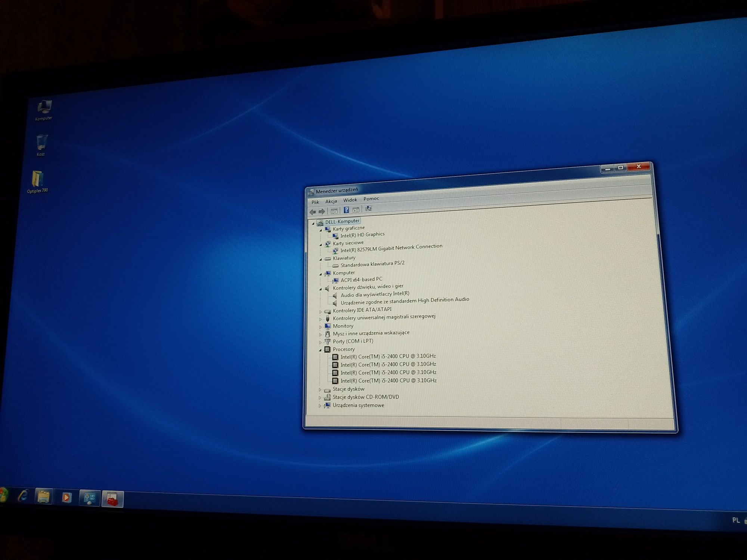The width and height of the screenshot is (747, 560).
Task: Launch Internet Explorer from taskbar
Action: (x=23, y=496)
